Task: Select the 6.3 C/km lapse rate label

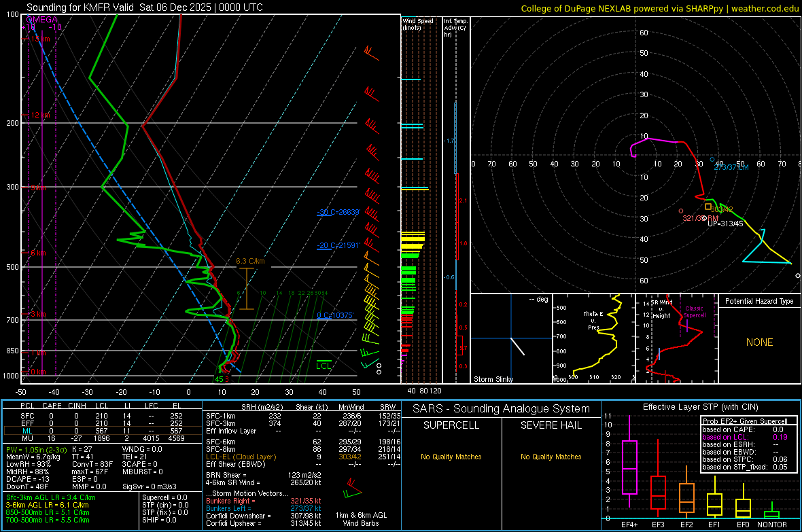Action: point(250,261)
